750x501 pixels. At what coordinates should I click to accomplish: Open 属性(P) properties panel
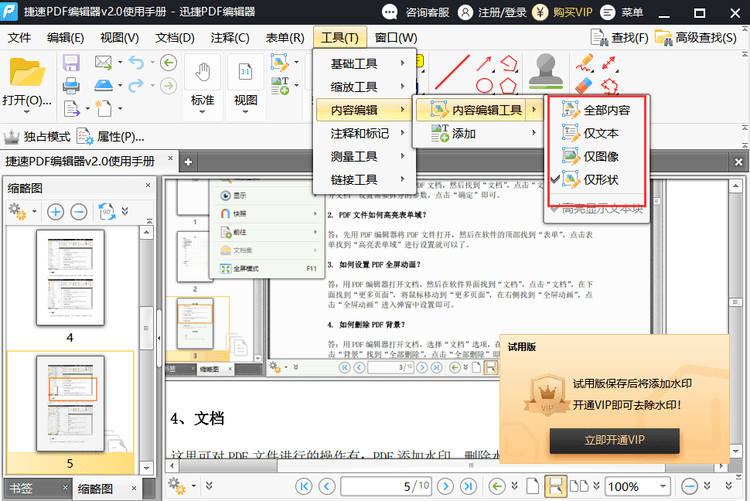coord(110,137)
